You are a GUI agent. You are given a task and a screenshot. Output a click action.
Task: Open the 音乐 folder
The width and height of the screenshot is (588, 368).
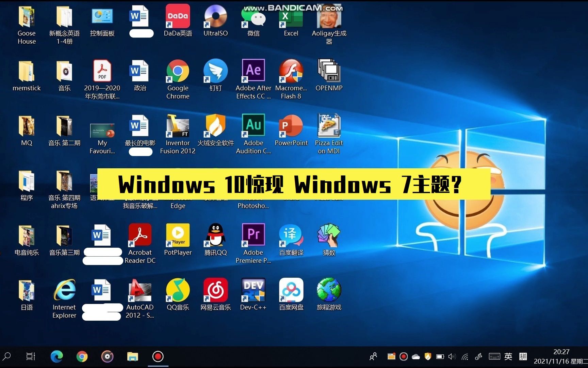pos(64,76)
